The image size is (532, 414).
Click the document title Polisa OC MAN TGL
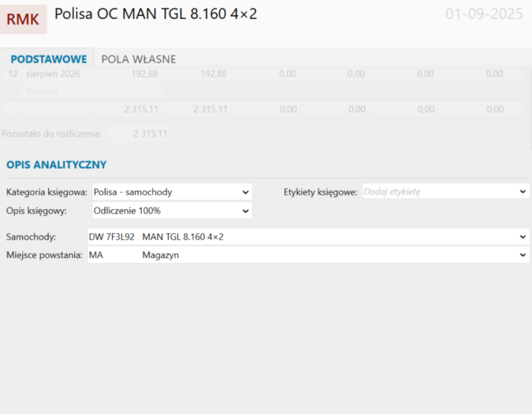[155, 14]
